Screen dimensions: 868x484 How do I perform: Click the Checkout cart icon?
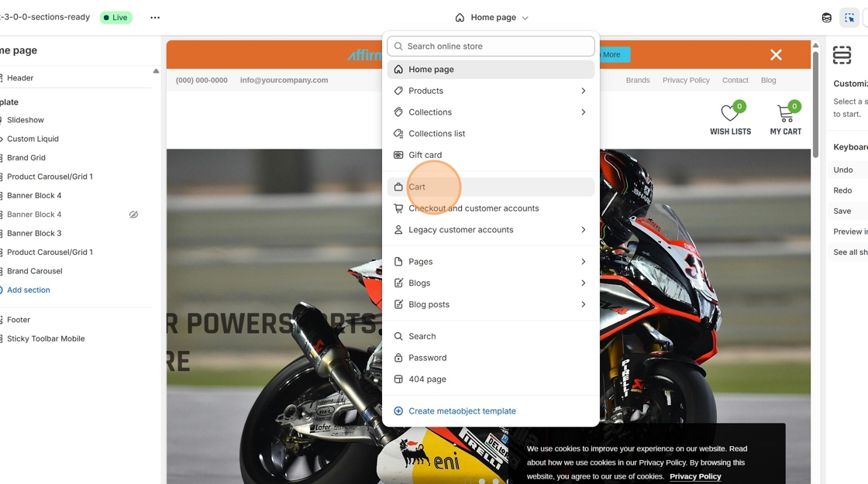click(398, 208)
